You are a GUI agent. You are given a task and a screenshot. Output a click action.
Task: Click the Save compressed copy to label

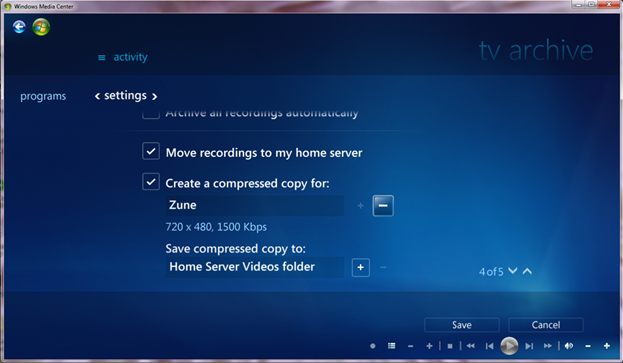coord(236,249)
